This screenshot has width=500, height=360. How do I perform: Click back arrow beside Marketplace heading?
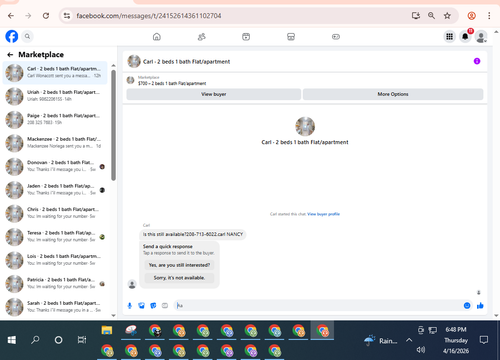click(x=10, y=55)
